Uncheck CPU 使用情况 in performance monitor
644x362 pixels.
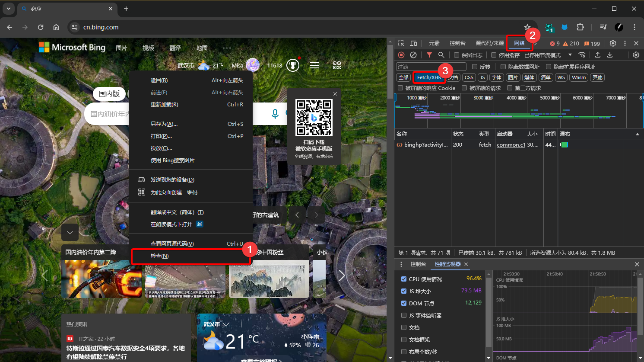coord(404,279)
